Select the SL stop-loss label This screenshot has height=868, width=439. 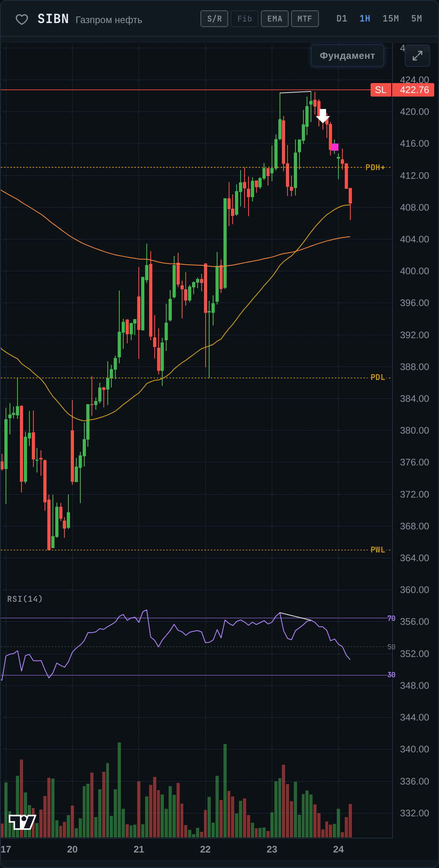[x=381, y=90]
